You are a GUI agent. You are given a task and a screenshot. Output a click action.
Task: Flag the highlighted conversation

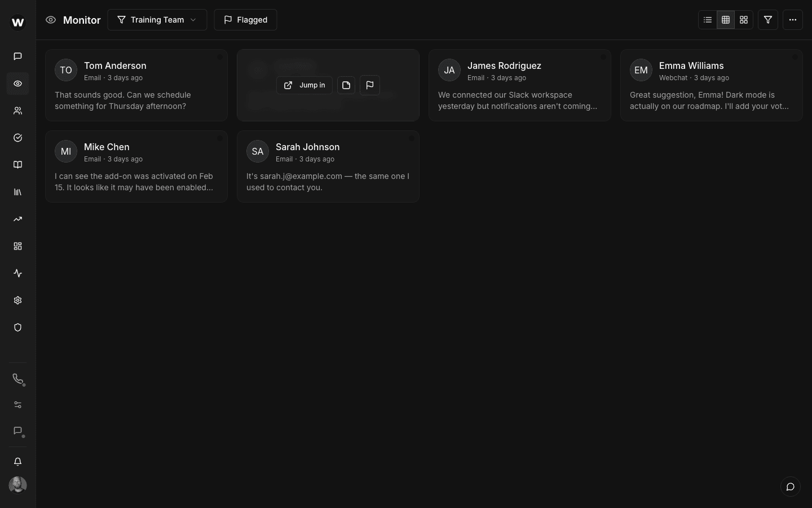pos(370,85)
